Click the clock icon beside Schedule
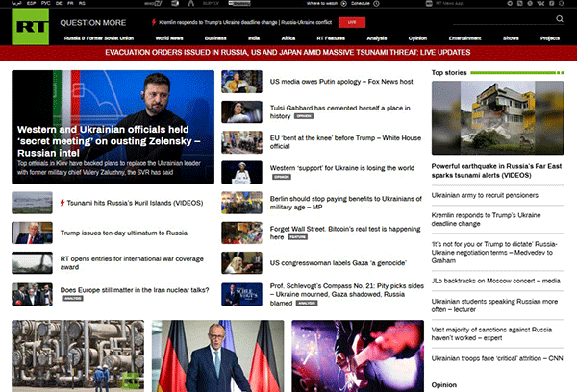Viewport: 577px width, 392px height. (376, 3)
